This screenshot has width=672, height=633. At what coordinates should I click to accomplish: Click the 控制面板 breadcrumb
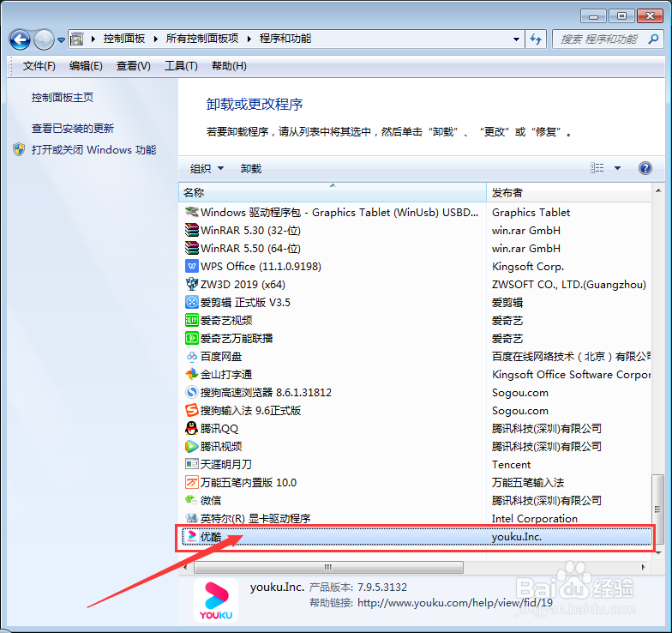pos(123,39)
